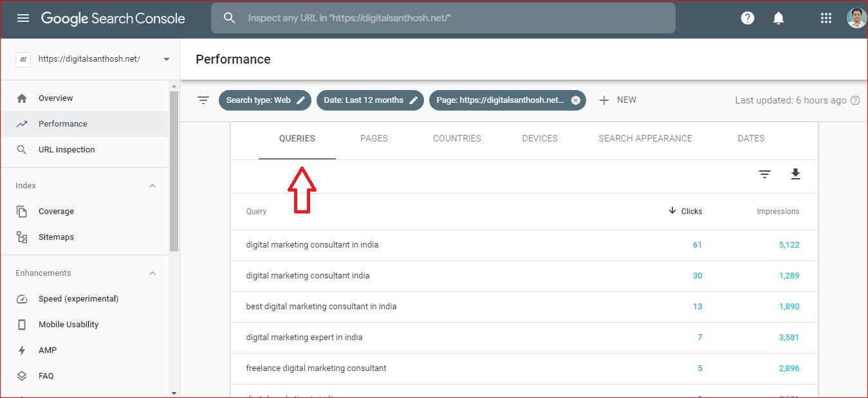Click the AMP lightning bolt icon
This screenshot has height=398, width=868.
pyautogui.click(x=22, y=350)
